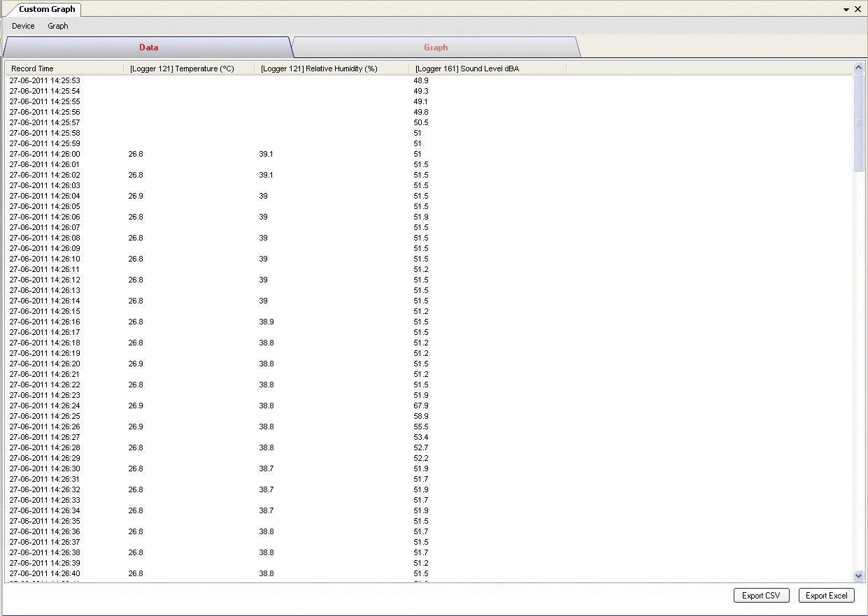Click the vertical scrollbar thumb
The width and height of the screenshot is (868, 616).
click(859, 123)
